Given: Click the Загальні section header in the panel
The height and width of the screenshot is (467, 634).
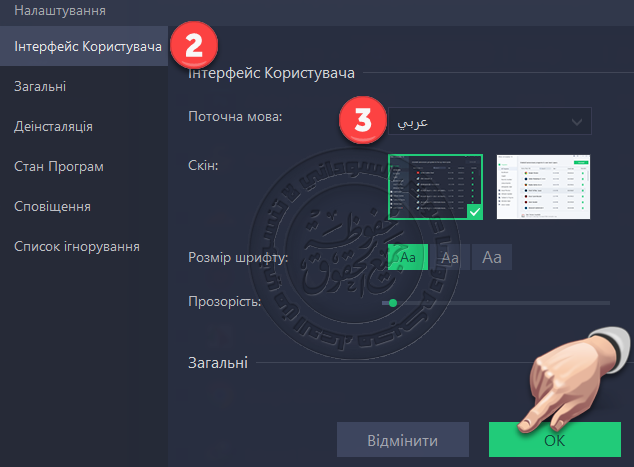Looking at the screenshot, I should (218, 363).
